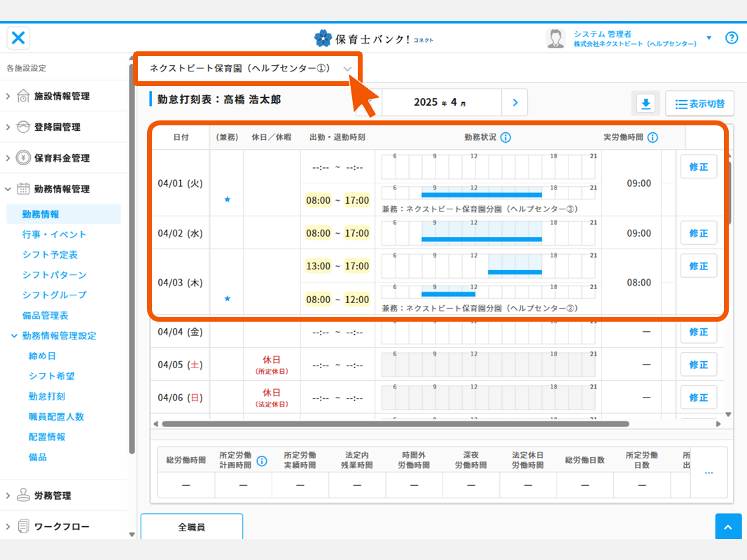This screenshot has height=560, width=747.
Task: Expand 施設情報管理 in the sidebar
Action: pyautogui.click(x=62, y=96)
